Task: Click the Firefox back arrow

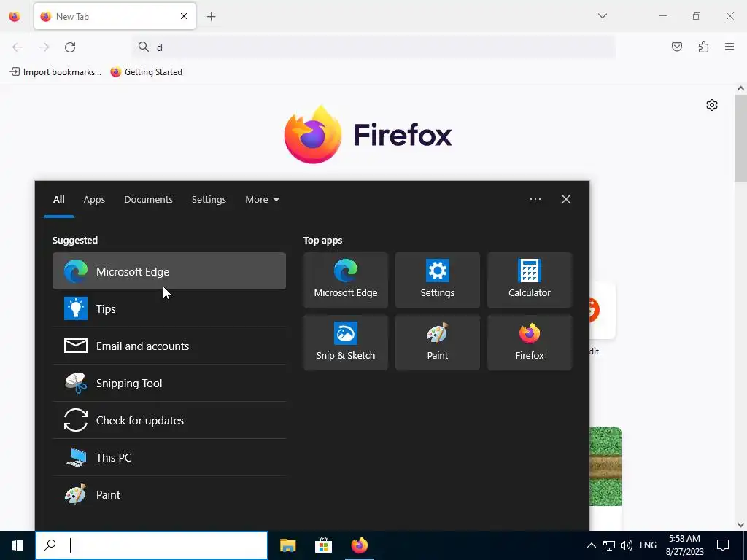Action: [18, 47]
